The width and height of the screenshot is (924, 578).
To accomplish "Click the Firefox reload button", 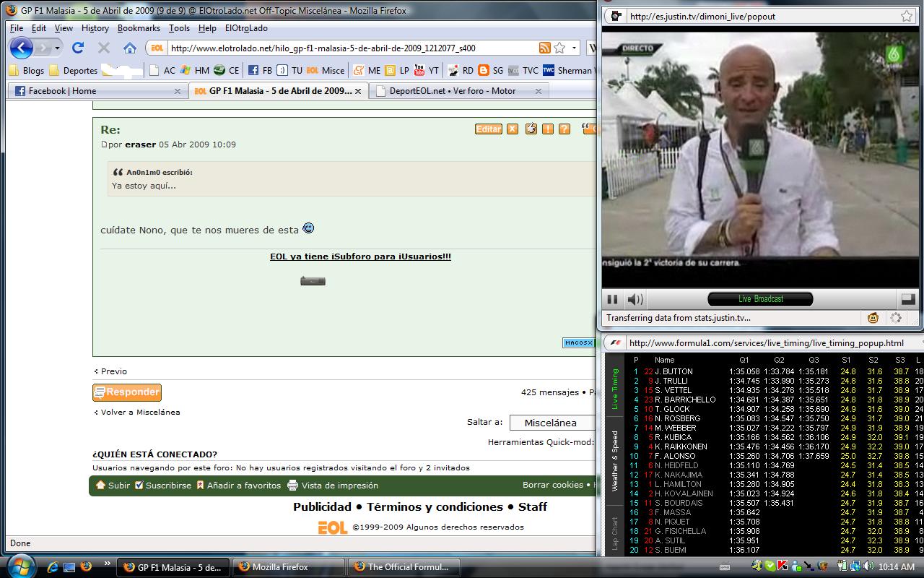I will coord(78,48).
